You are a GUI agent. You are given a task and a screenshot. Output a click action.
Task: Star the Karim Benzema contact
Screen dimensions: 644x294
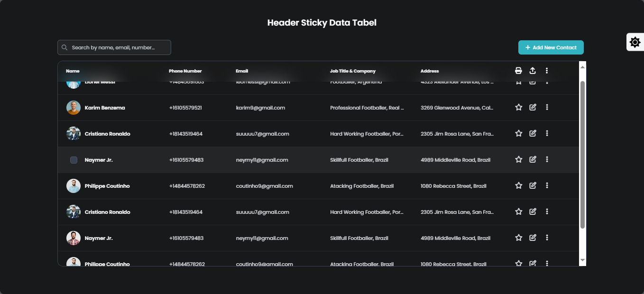tap(518, 107)
